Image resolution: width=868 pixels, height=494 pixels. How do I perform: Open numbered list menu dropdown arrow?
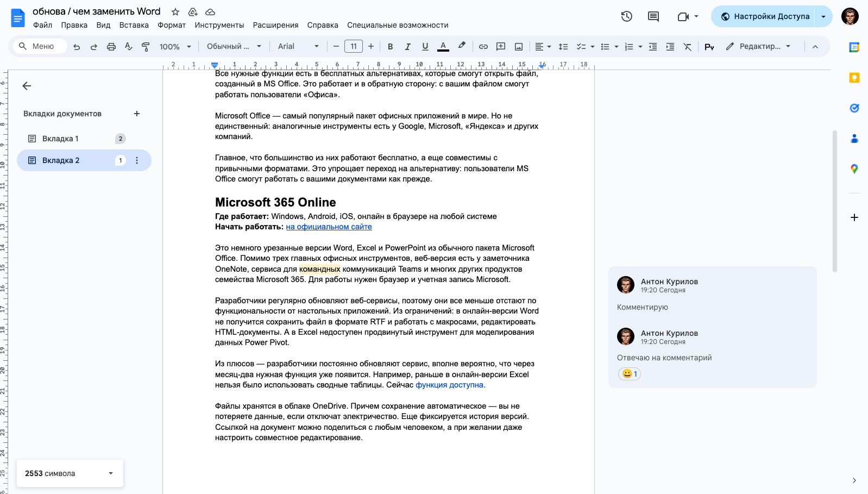(640, 47)
